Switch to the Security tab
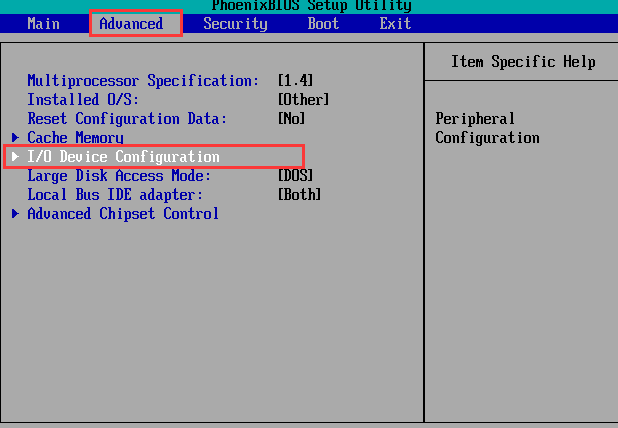Image resolution: width=618 pixels, height=428 pixels. point(235,23)
